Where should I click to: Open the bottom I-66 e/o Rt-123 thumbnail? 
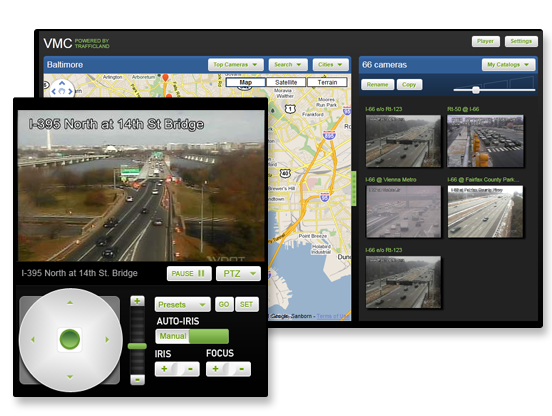(x=403, y=282)
